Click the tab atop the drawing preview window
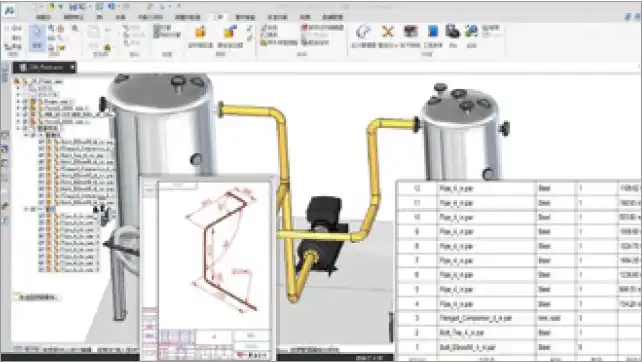 tap(178, 186)
